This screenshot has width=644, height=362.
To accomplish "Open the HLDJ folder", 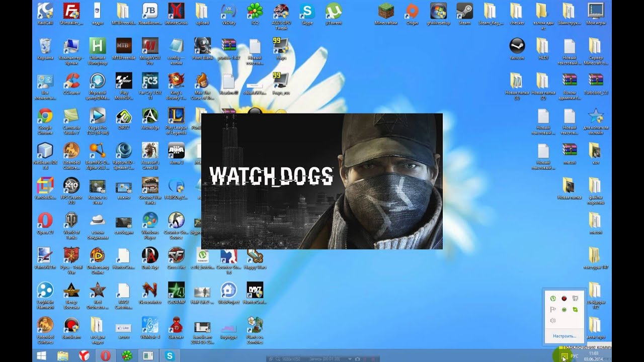I will (x=543, y=49).
